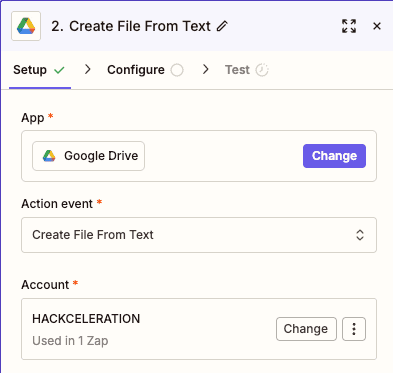Screen dimensions: 393x373
Task: Click the Google Drive logo in the header
Action: point(26,26)
